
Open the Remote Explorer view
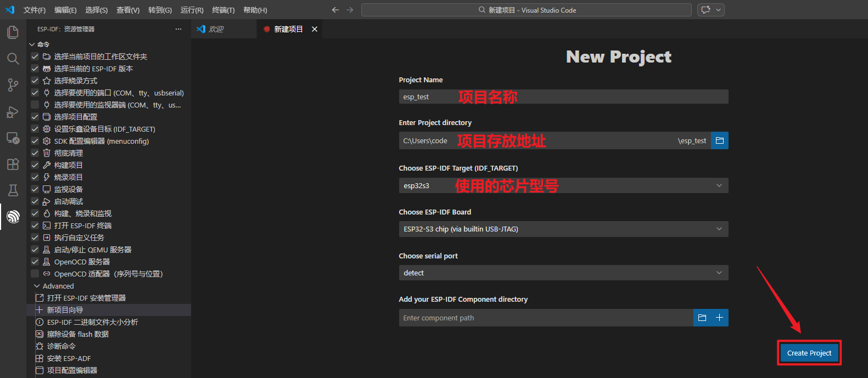[13, 138]
